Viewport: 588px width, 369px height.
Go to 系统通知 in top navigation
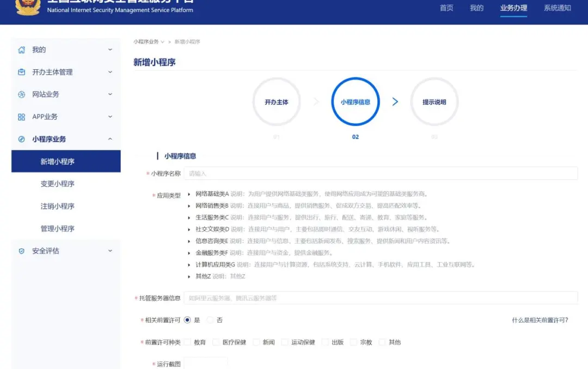click(x=557, y=8)
